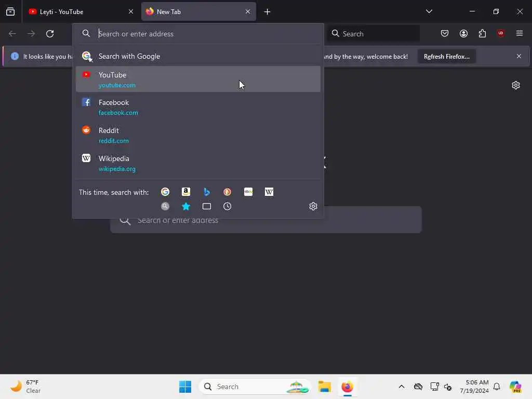Open a new tab with plus button

[268, 12]
